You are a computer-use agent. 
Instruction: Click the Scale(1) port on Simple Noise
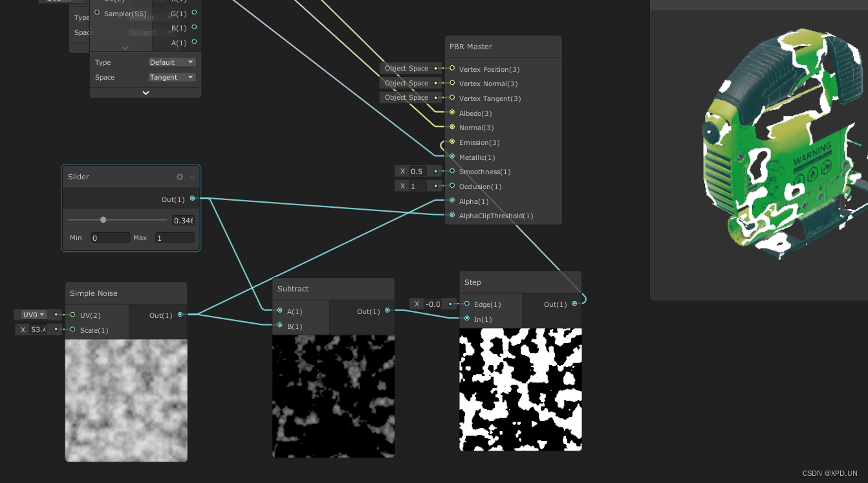point(72,330)
